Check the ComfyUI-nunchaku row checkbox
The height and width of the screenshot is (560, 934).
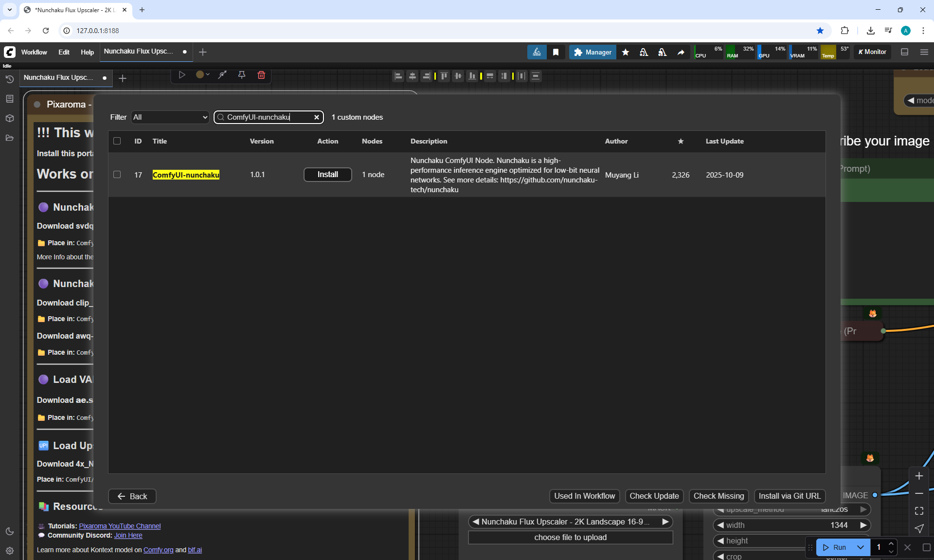pos(117,175)
